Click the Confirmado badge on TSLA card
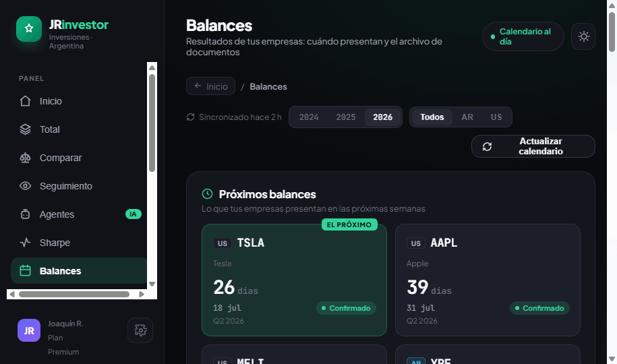The width and height of the screenshot is (617, 364). [x=347, y=308]
